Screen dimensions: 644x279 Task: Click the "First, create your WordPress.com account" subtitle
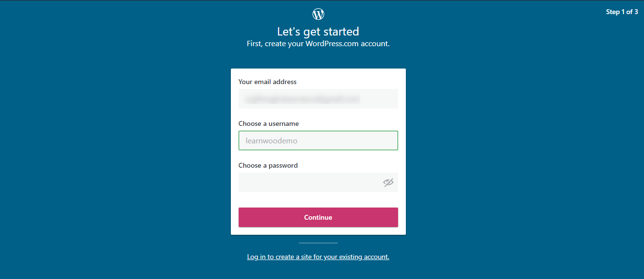pyautogui.click(x=318, y=44)
